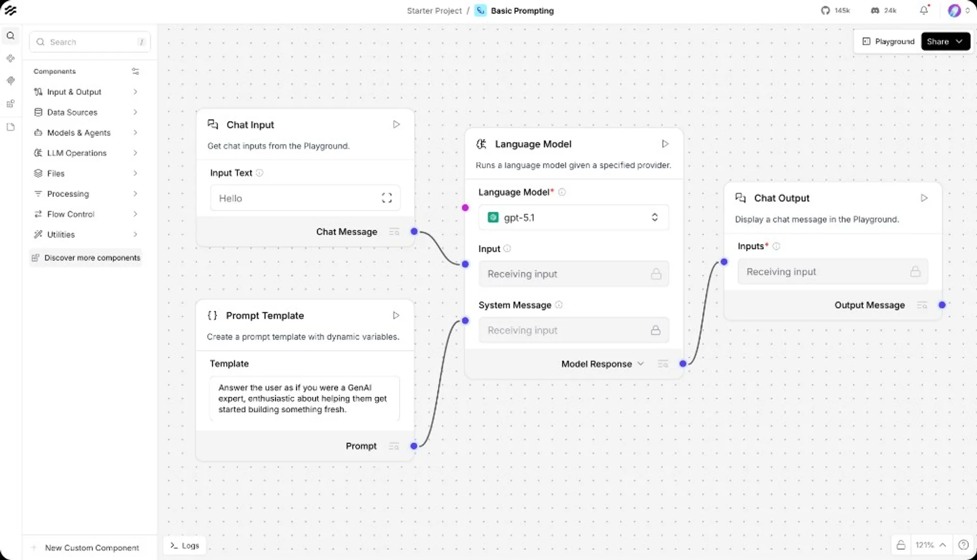Open the notification bell
Viewport: 977px width, 560px height.
924,10
